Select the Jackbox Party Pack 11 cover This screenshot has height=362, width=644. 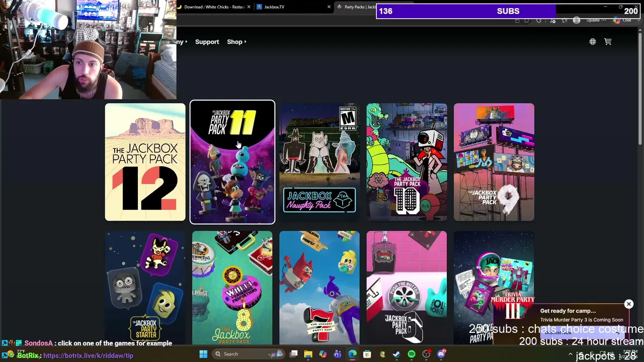[x=232, y=162]
